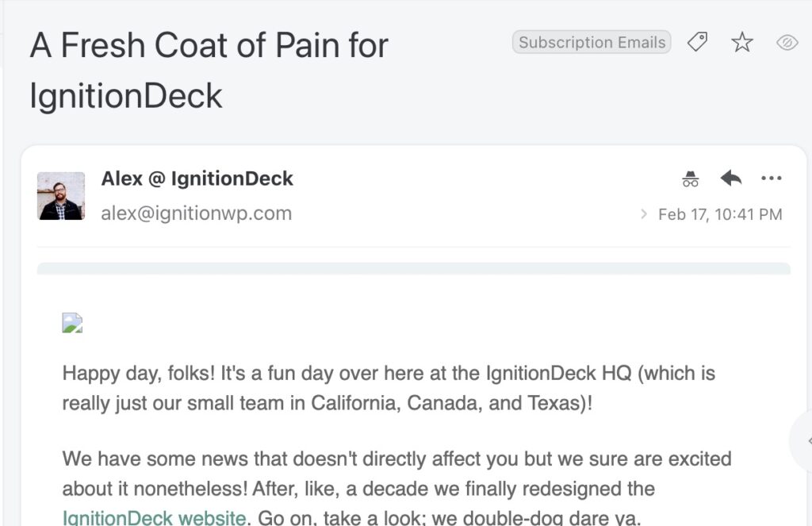This screenshot has width=812, height=526.
Task: Click the We have some news paragraph
Action: point(396,488)
